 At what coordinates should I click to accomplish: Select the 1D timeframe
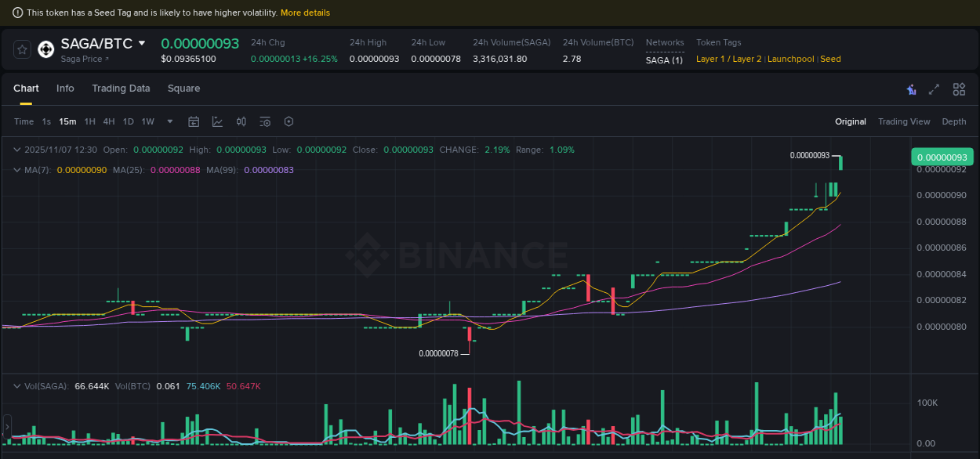point(128,121)
